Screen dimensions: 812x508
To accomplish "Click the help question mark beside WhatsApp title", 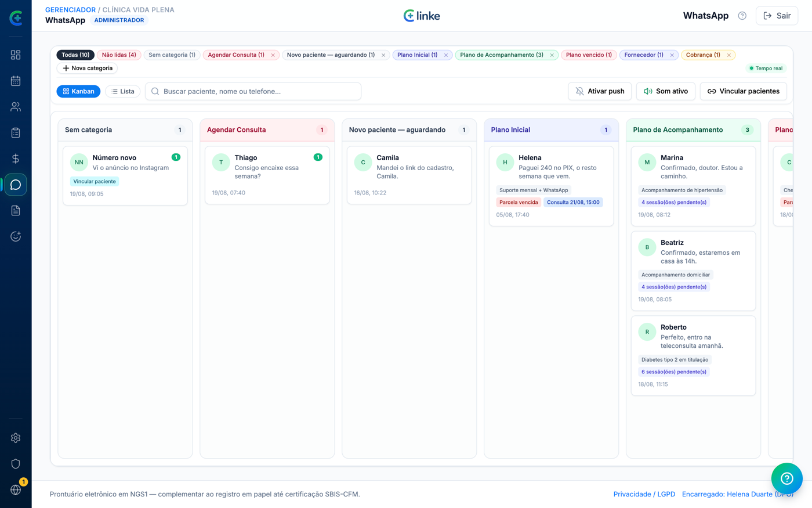I will click(742, 16).
